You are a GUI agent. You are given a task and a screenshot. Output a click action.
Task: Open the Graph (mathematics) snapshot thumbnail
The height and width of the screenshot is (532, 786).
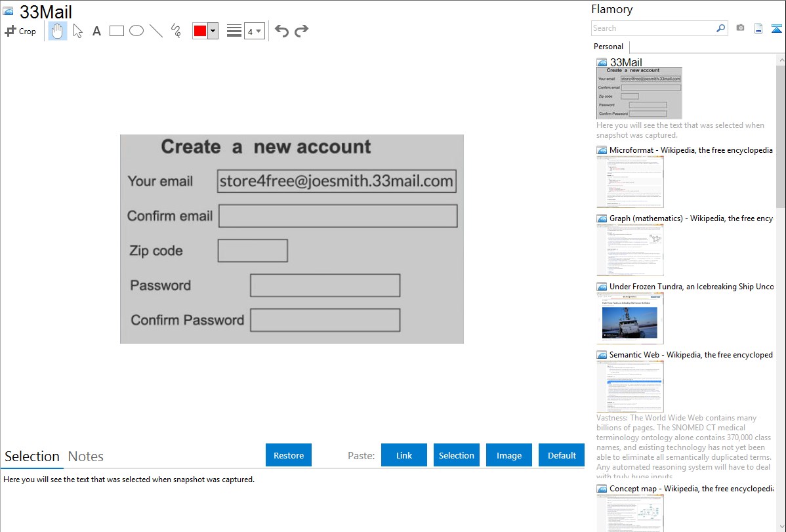pyautogui.click(x=630, y=250)
